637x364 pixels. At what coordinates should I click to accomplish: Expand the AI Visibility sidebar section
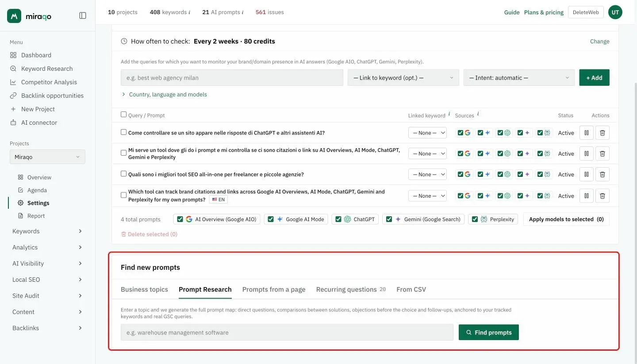(x=47, y=264)
